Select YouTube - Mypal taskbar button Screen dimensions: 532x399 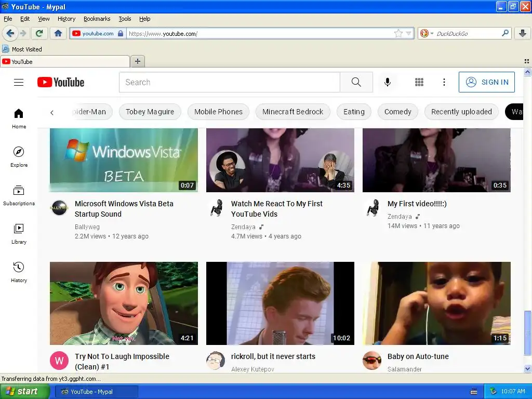click(x=96, y=392)
